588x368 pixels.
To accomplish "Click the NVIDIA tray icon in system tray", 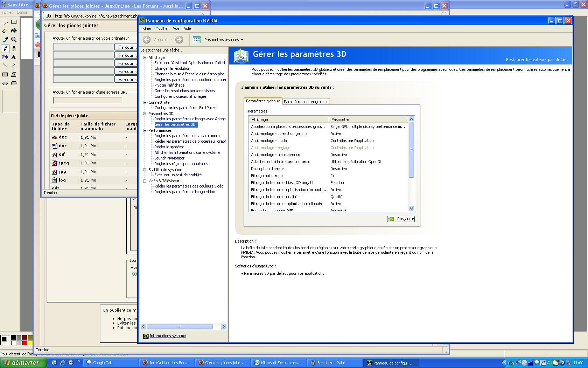I will tap(550, 363).
